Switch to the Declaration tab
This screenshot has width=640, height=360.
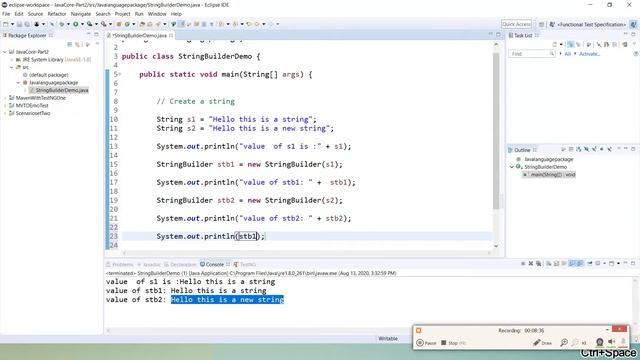coord(180,264)
